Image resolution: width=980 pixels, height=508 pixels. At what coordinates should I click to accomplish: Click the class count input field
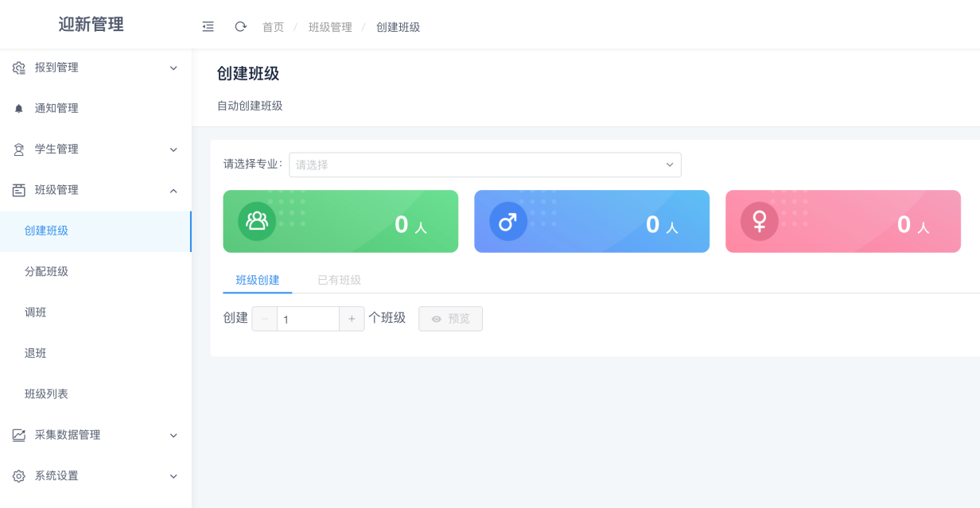pyautogui.click(x=308, y=318)
